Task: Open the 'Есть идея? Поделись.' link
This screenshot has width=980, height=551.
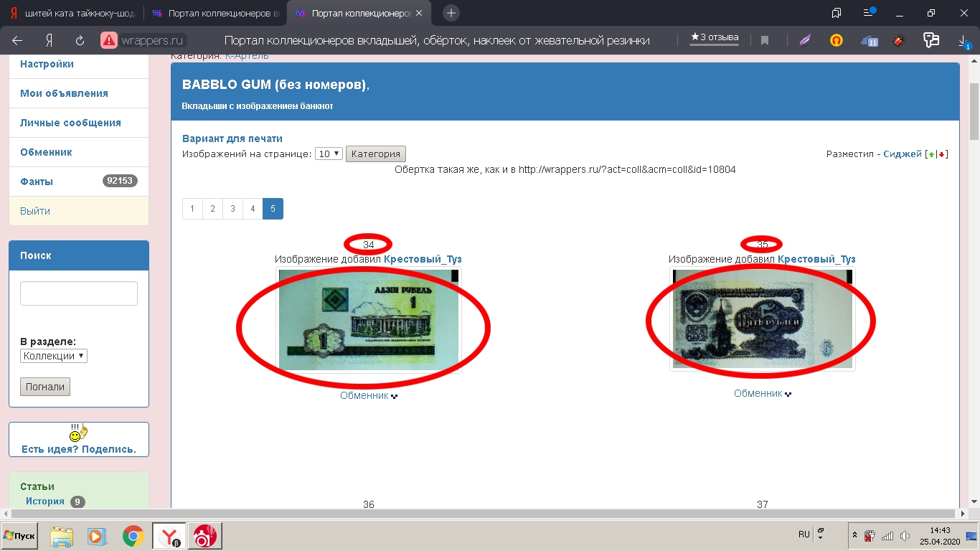Action: click(x=79, y=450)
